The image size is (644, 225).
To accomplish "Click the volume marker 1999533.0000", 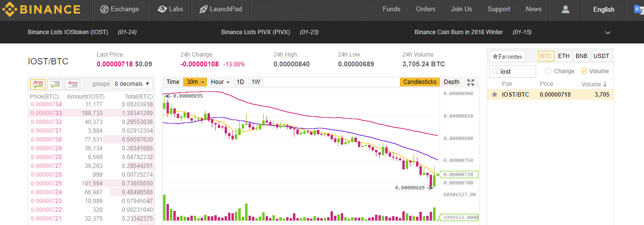I will 459,217.
